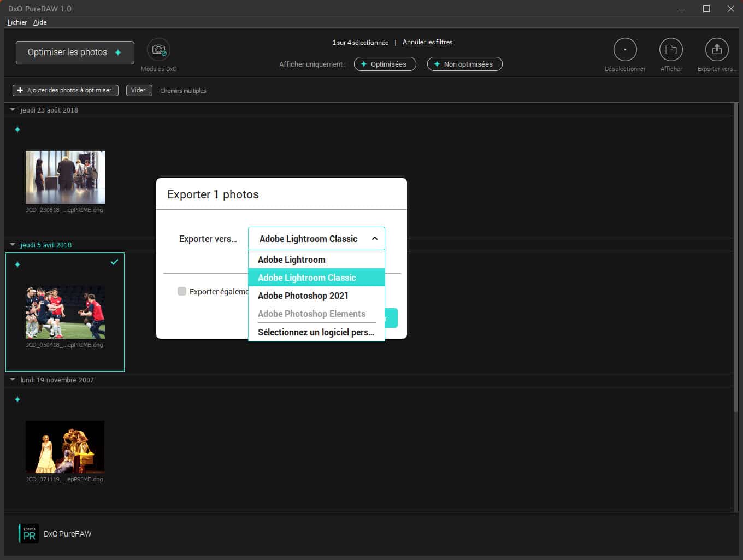
Task: Click the 'Exporter 1 photos' dialog title
Action: [x=213, y=194]
